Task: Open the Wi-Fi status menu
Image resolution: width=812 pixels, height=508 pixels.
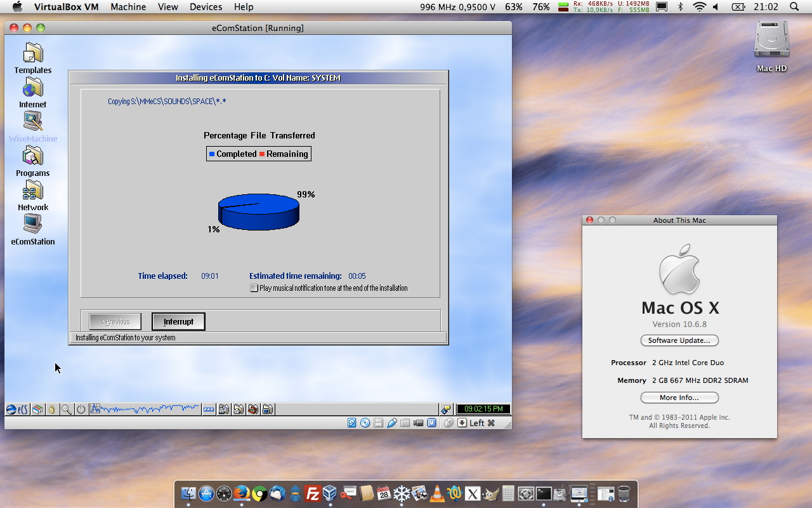Action: click(x=699, y=7)
